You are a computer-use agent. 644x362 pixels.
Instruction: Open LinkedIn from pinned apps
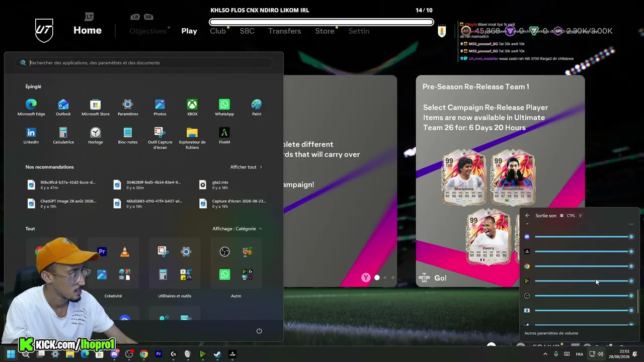[31, 135]
